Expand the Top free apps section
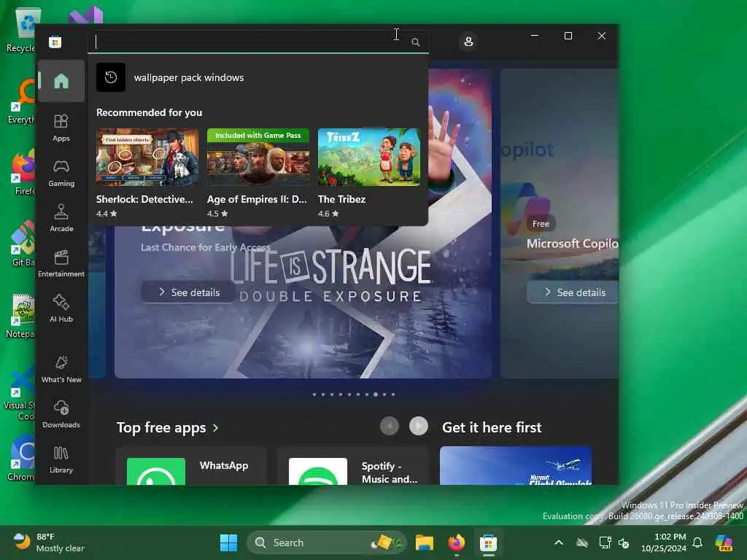The height and width of the screenshot is (560, 747). pyautogui.click(x=168, y=427)
